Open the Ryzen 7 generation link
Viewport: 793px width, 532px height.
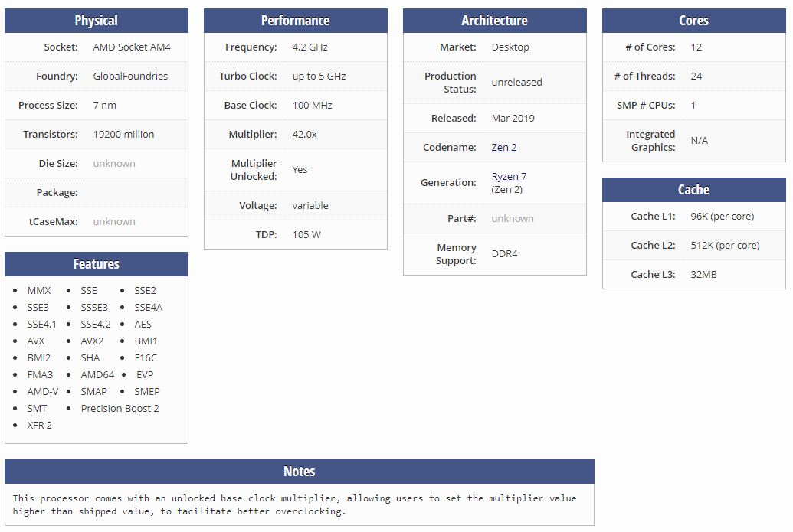click(509, 176)
